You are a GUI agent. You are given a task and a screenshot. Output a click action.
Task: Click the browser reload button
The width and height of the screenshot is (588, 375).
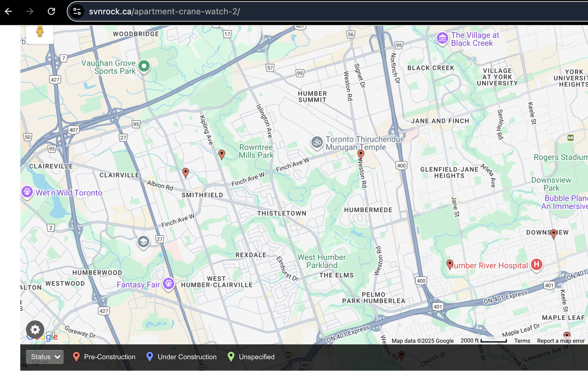click(51, 11)
